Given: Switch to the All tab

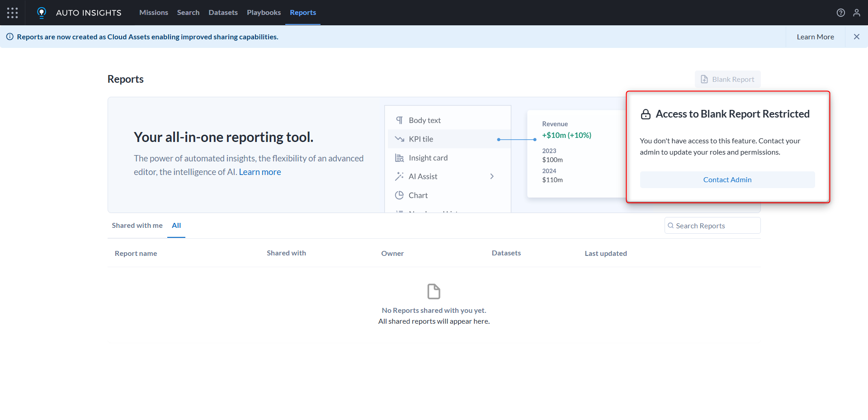Looking at the screenshot, I should (x=176, y=226).
